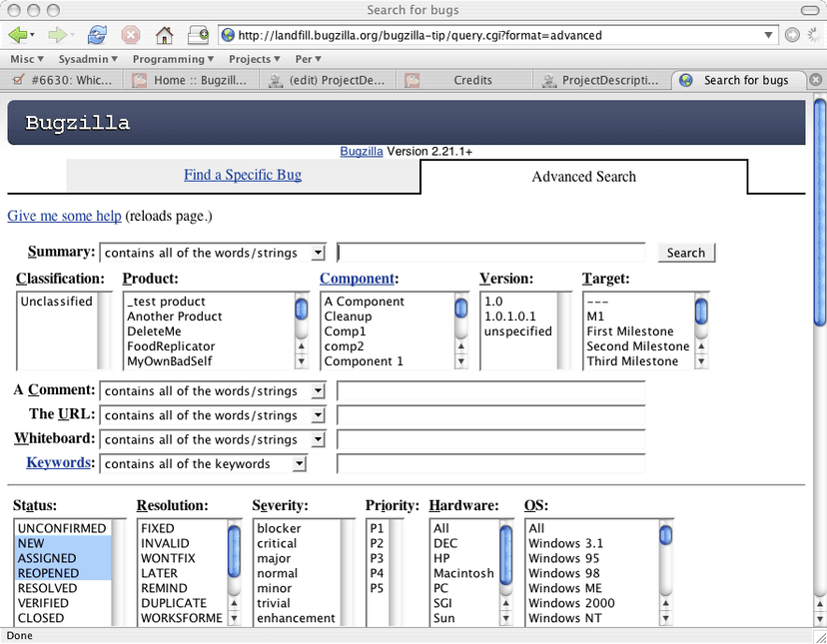This screenshot has width=827, height=644.
Task: Click the reload page icon
Action: pos(97,35)
